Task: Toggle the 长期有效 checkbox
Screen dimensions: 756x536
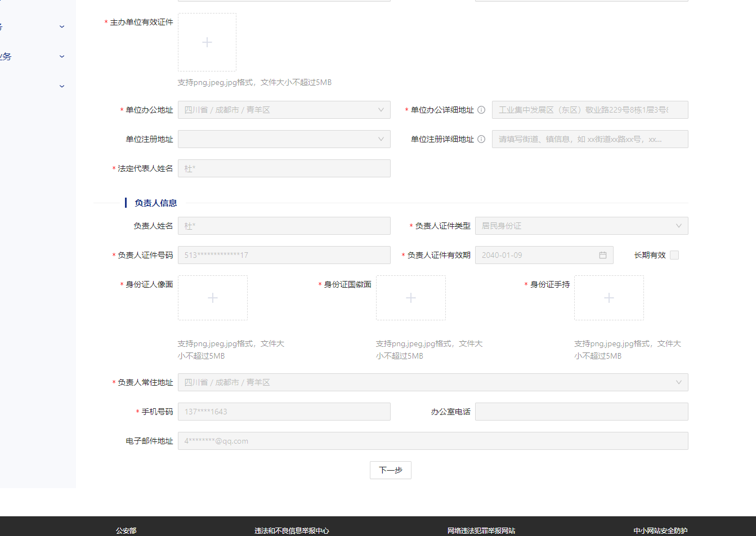Action: pyautogui.click(x=674, y=255)
